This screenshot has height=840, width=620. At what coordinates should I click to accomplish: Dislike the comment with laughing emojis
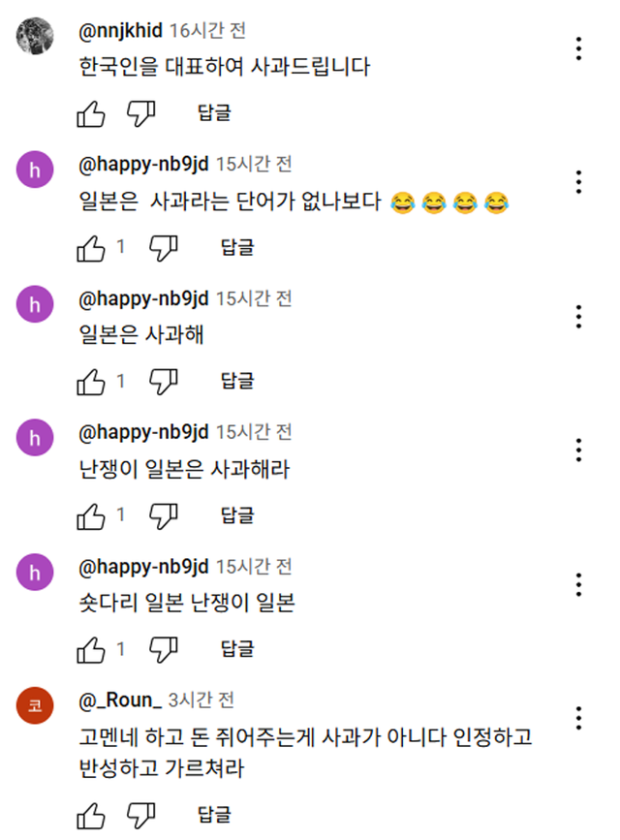(165, 248)
